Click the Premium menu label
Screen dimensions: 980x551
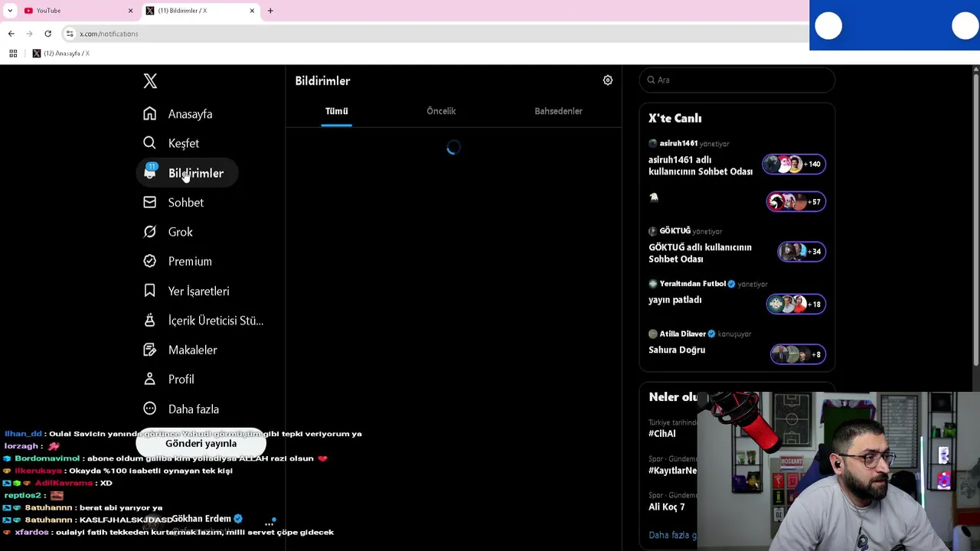pyautogui.click(x=190, y=261)
